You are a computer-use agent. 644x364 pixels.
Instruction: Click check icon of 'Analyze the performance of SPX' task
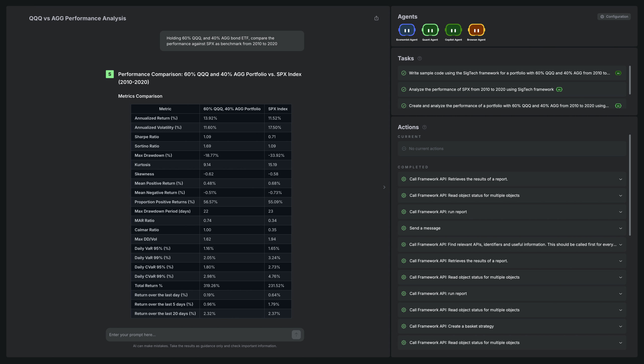(x=404, y=90)
